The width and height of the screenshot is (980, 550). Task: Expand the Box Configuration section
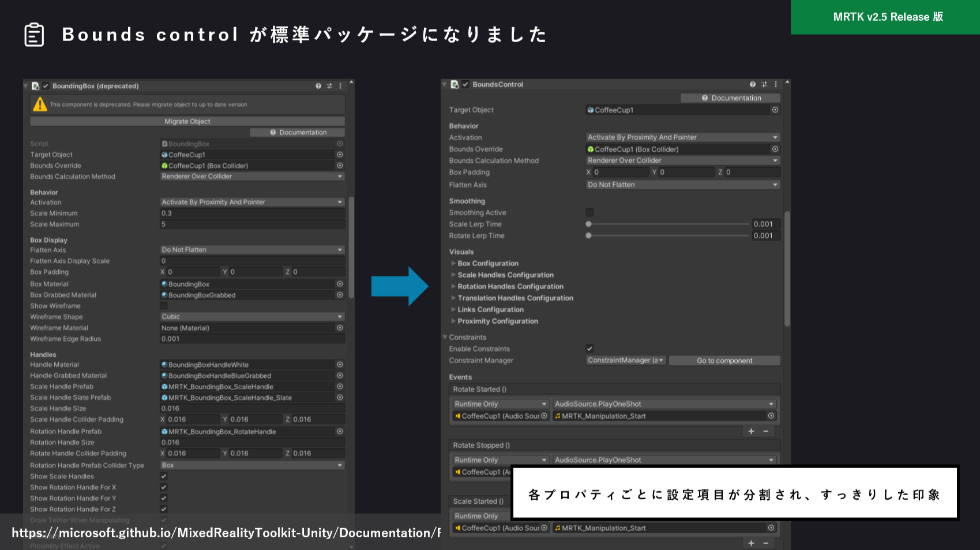[453, 263]
